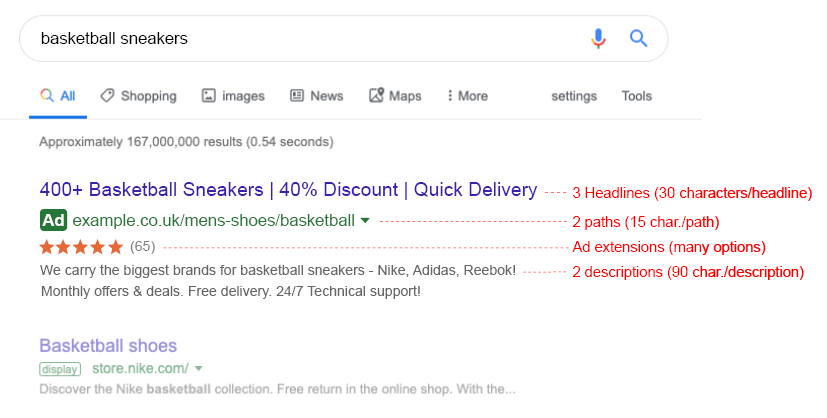Switch to the Shopping tab
This screenshot has height=418, width=827.
tap(139, 96)
